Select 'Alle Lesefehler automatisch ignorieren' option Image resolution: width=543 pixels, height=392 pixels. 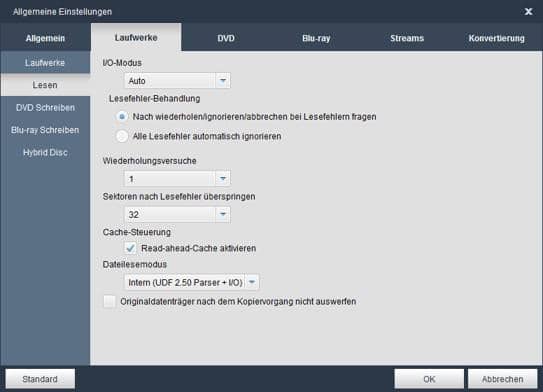click(x=122, y=136)
